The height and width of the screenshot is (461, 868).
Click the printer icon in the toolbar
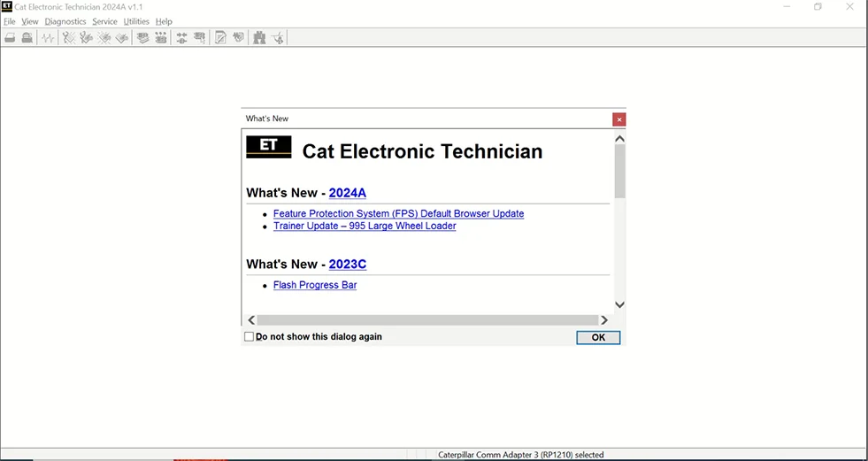point(27,38)
